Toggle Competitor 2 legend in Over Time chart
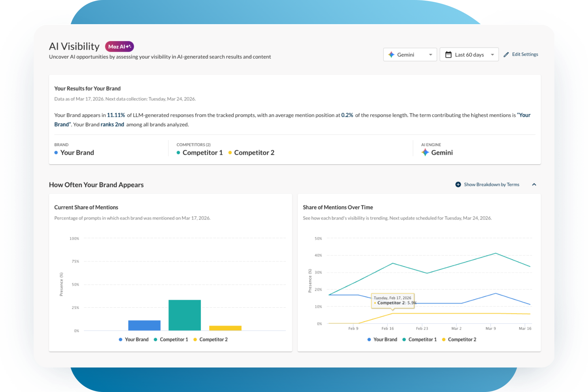 459,339
